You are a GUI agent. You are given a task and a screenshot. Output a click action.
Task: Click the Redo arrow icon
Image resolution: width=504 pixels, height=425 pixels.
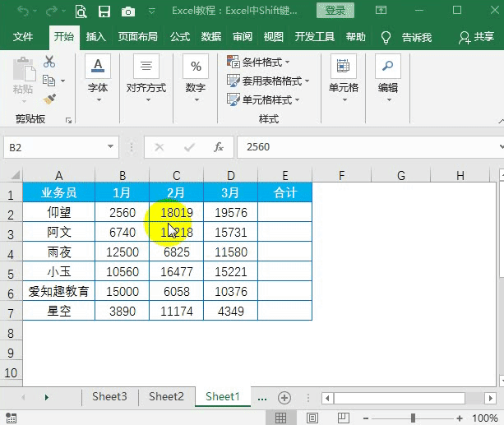click(x=52, y=12)
